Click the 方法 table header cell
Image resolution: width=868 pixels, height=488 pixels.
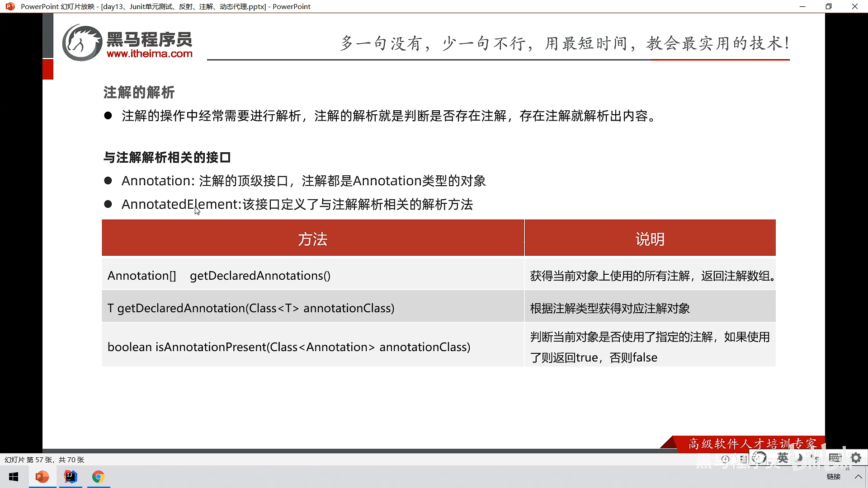312,239
